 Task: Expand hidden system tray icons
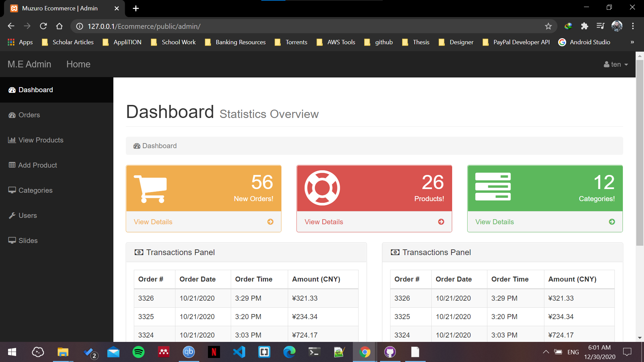pos(546,352)
